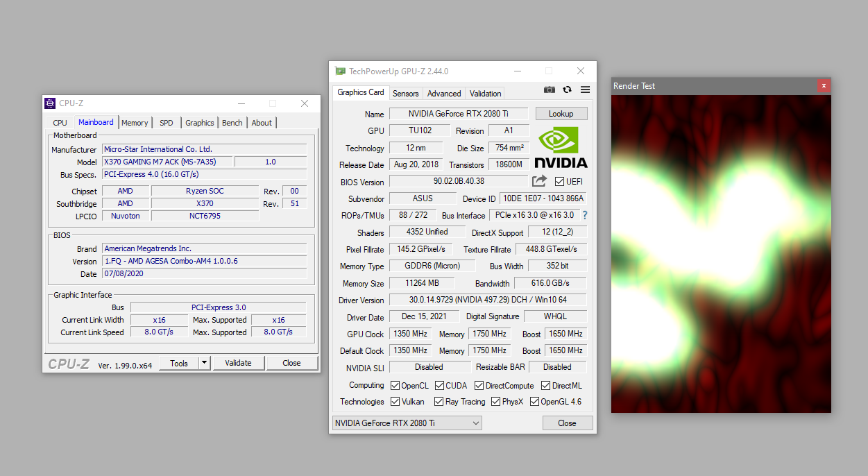
Task: Click the Resizable BAR value Disabled
Action: click(x=557, y=367)
